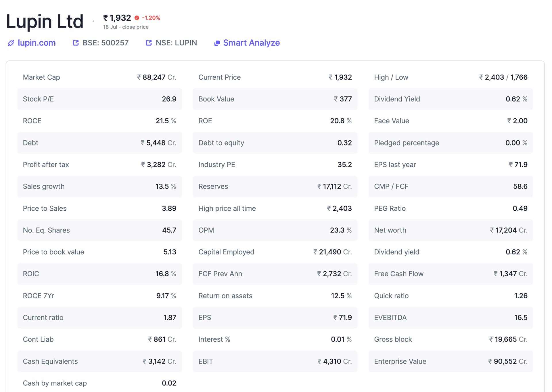This screenshot has width=552, height=392.
Task: Click the link icon beside lupin.com
Action: [11, 43]
